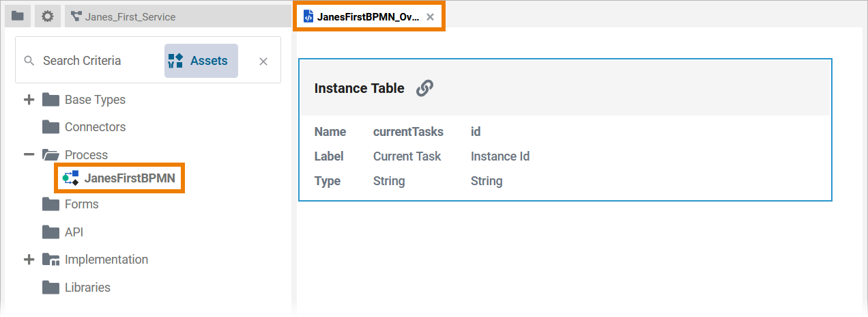Click the Instance Table link icon
Viewport: 868px width, 317px height.
coord(424,88)
